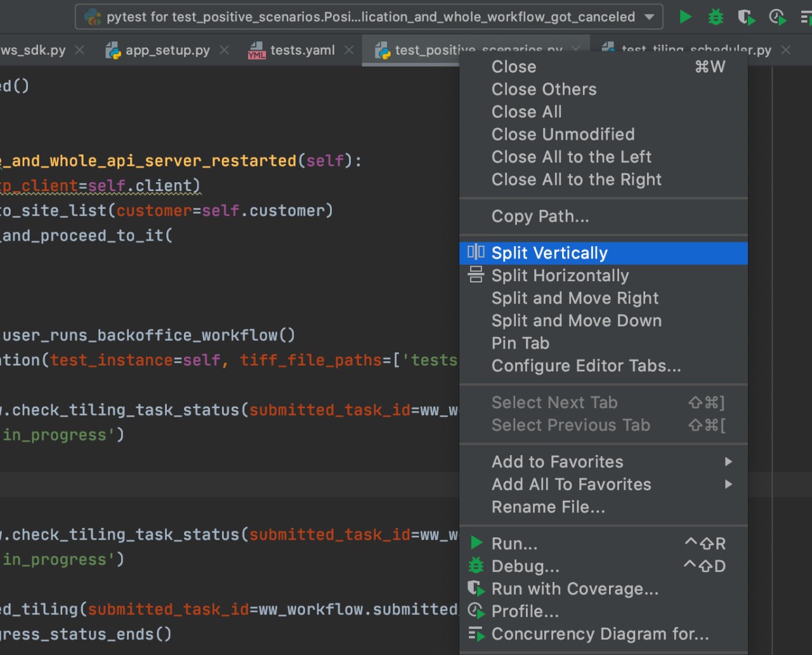Switch to the tests.yaml tab

(x=303, y=50)
